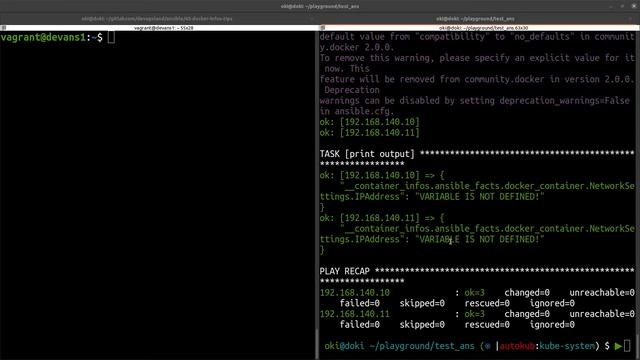Click the 'deprecation_warnings=False' text
The image size is (640, 360).
click(564, 100)
